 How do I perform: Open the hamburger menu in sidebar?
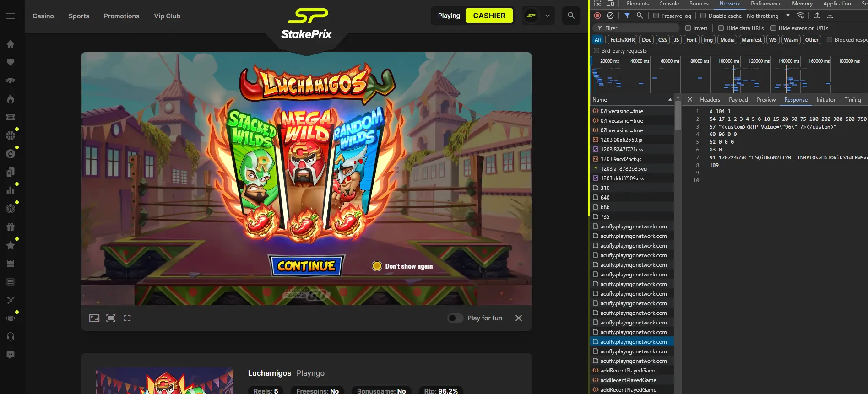[11, 16]
